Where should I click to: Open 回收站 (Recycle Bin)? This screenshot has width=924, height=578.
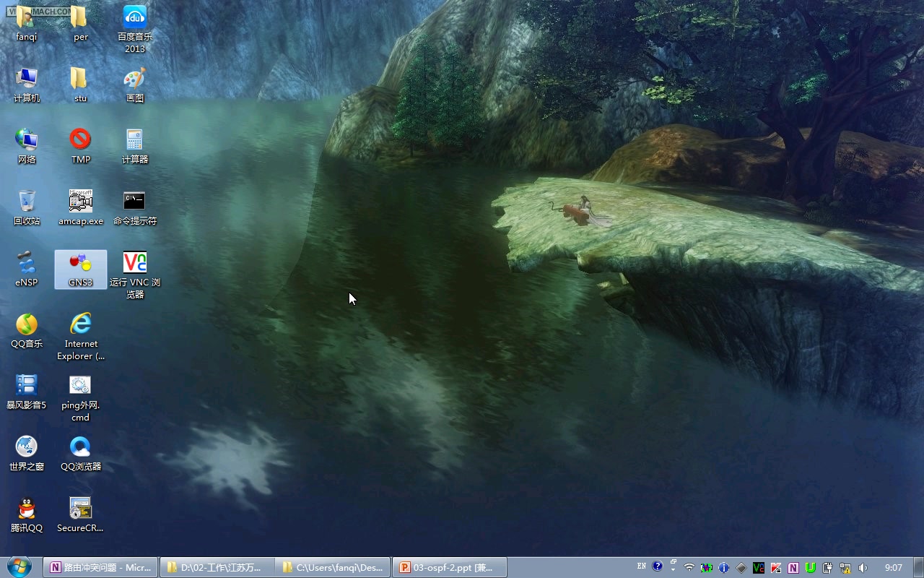click(x=27, y=208)
